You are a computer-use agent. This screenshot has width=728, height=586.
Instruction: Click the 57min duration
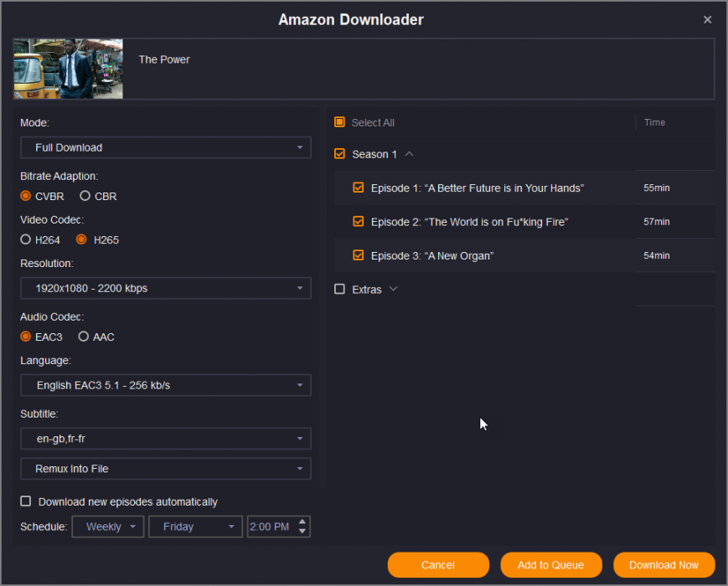point(657,222)
